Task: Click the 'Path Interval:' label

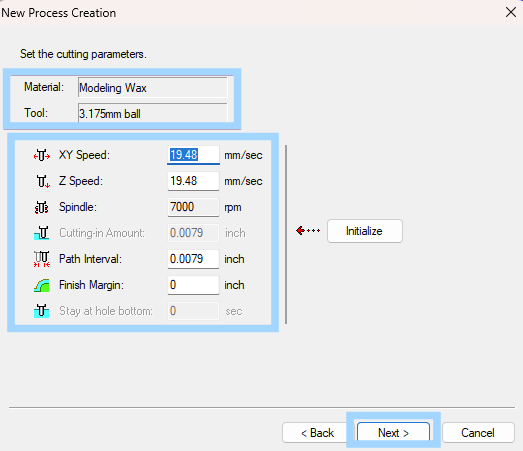Action: coord(90,259)
